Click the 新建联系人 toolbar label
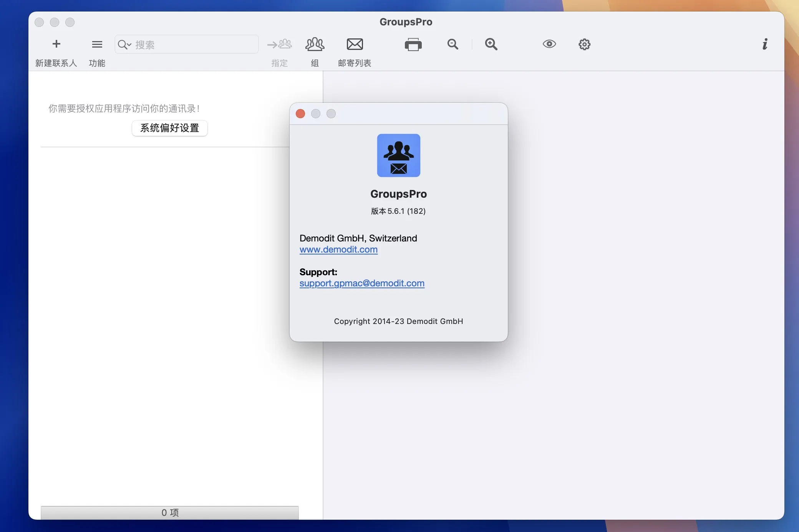 (56, 63)
